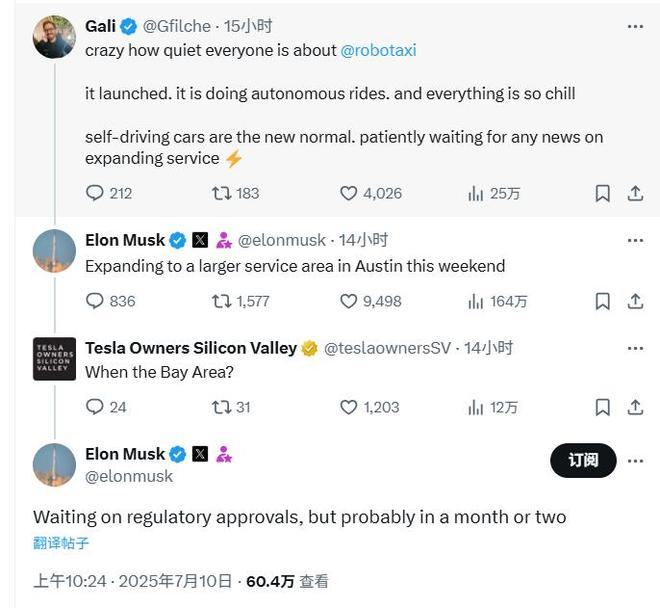Like Elon Musk's Austin expansion reply
Viewport: 660px width, 608px height.
click(349, 300)
